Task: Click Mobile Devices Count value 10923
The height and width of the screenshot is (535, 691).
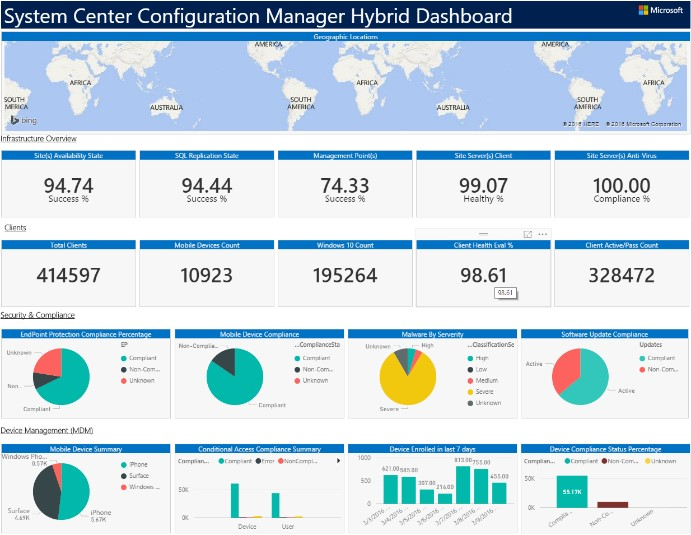Action: pos(207,275)
